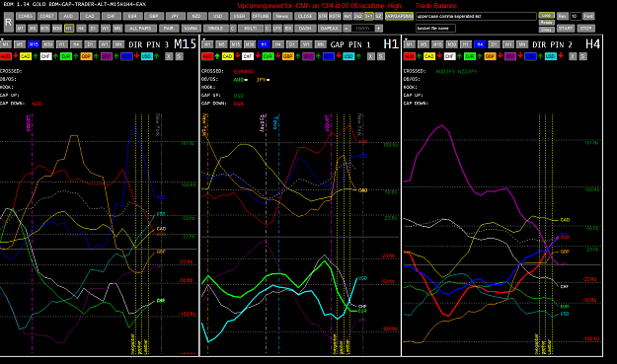Click the X button in the M15 panel
Image resolution: width=617 pixels, height=364 pixels.
pos(169,56)
